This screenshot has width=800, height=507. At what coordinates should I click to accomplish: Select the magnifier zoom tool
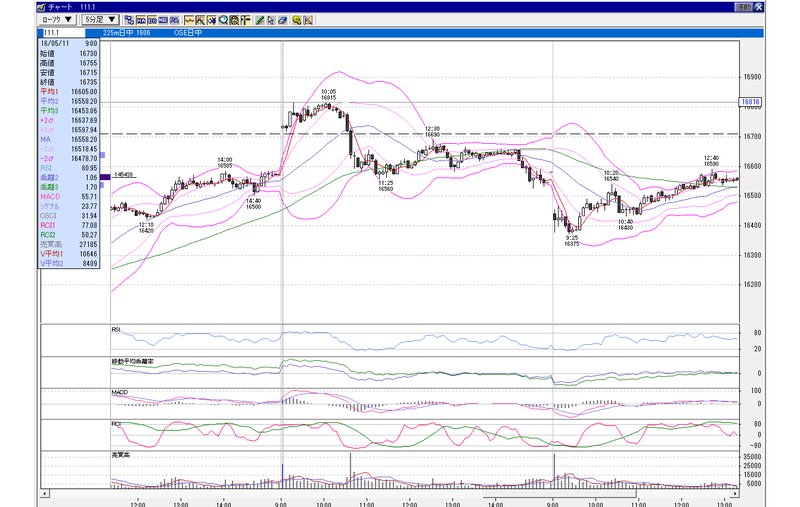(x=223, y=20)
